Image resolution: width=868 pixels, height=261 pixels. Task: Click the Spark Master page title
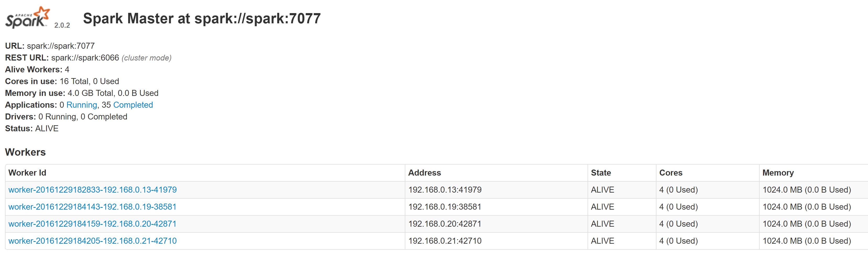[x=202, y=19]
